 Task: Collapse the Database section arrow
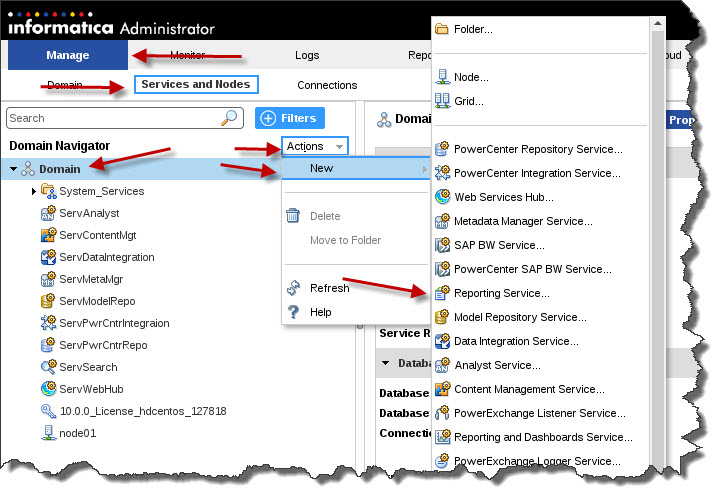385,363
